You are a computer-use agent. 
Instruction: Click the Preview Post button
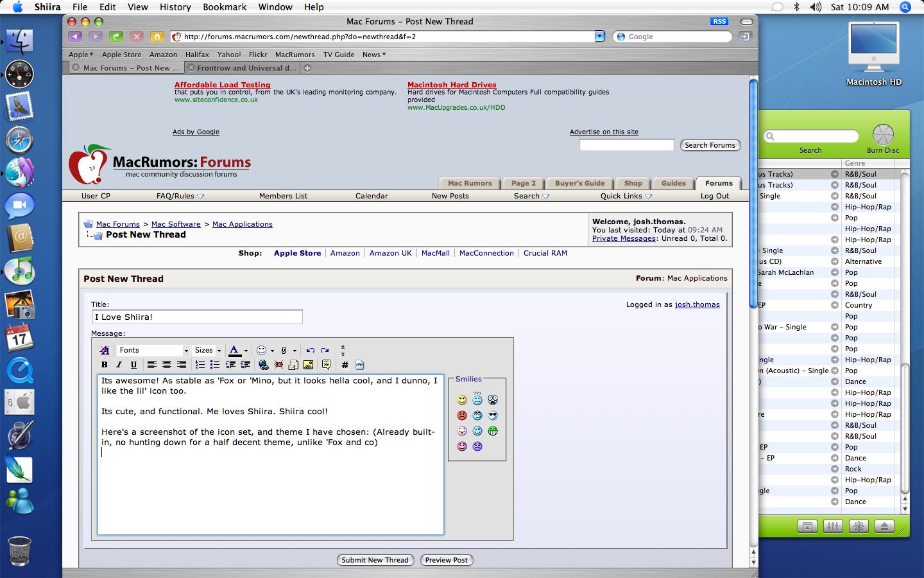(447, 560)
